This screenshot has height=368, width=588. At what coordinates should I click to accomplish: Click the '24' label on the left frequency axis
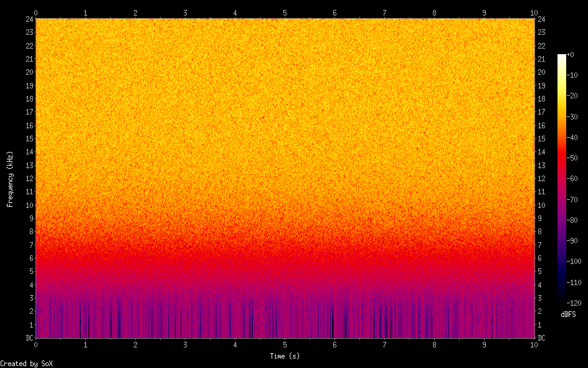pos(30,19)
